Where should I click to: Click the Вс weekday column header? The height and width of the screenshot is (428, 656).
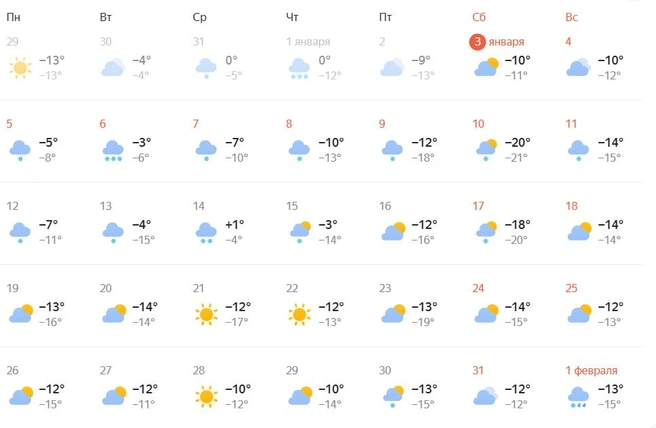coord(571,17)
